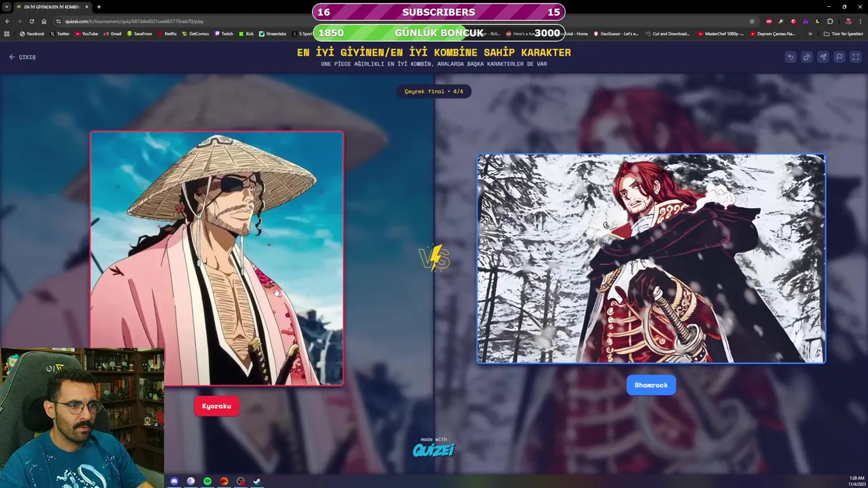Open site information icon in address bar
868x488 pixels.
coord(59,21)
